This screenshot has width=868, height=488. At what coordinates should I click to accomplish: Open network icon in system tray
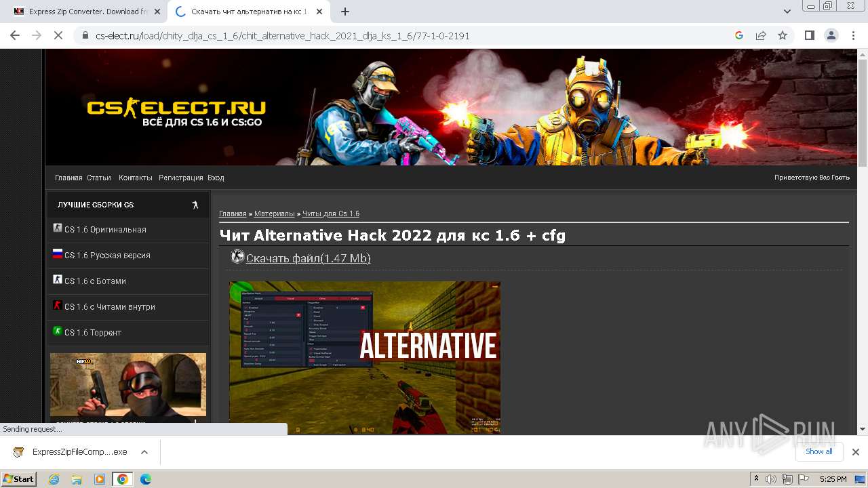(787, 479)
